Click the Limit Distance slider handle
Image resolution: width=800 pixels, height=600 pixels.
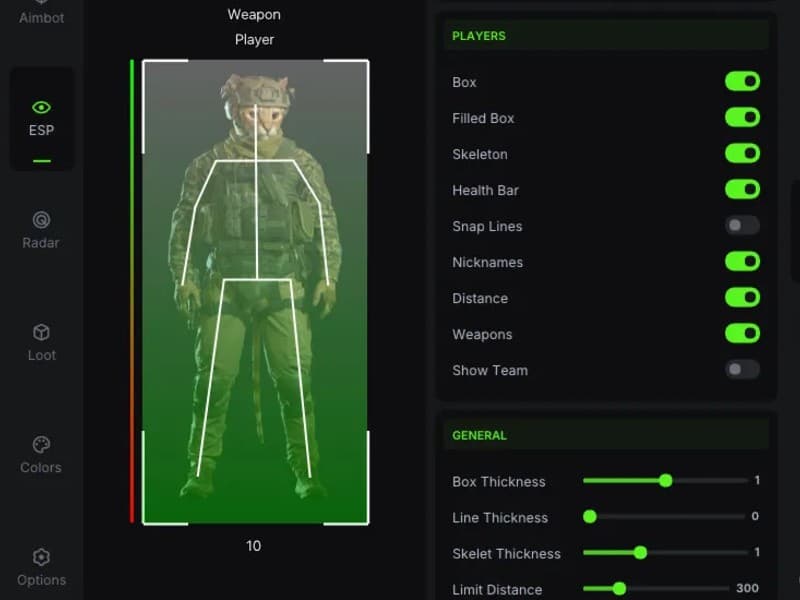pyautogui.click(x=619, y=589)
